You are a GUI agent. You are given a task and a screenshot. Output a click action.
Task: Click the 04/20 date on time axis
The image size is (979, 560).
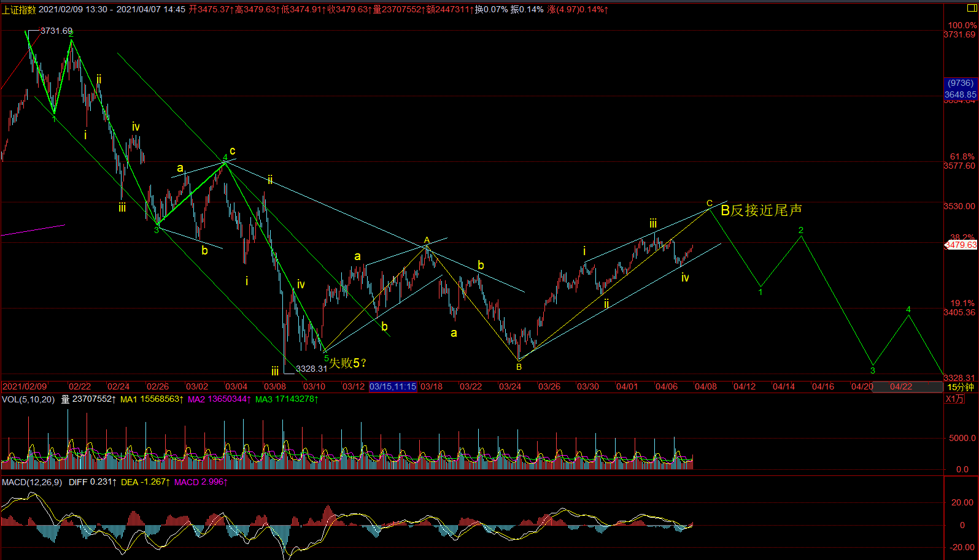tap(862, 386)
